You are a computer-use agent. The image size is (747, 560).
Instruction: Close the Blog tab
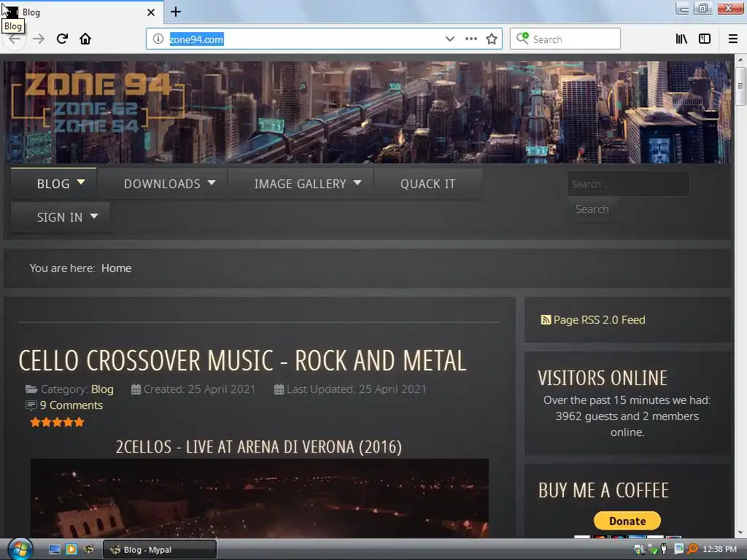pos(151,12)
